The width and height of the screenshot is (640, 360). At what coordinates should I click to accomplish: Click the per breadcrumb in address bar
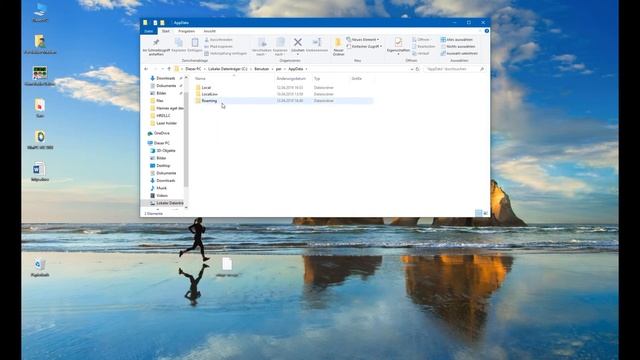[278, 69]
